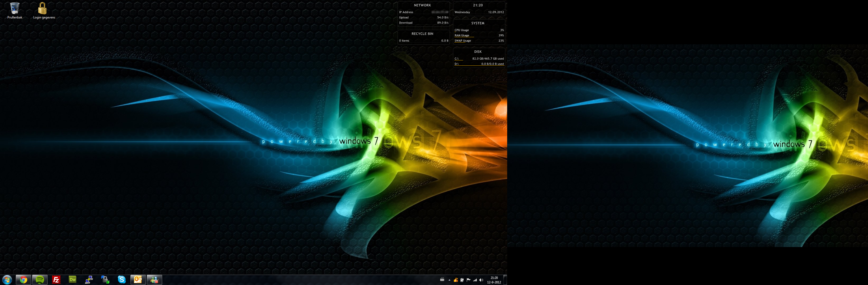
Task: Launch PuTTY from the taskbar
Action: coord(89,280)
